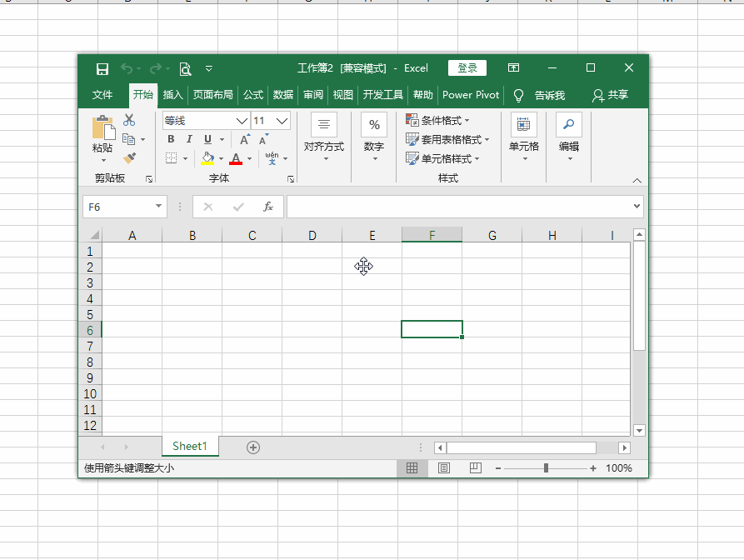The width and height of the screenshot is (744, 560).
Task: Click the zoom slider handle
Action: tap(546, 468)
